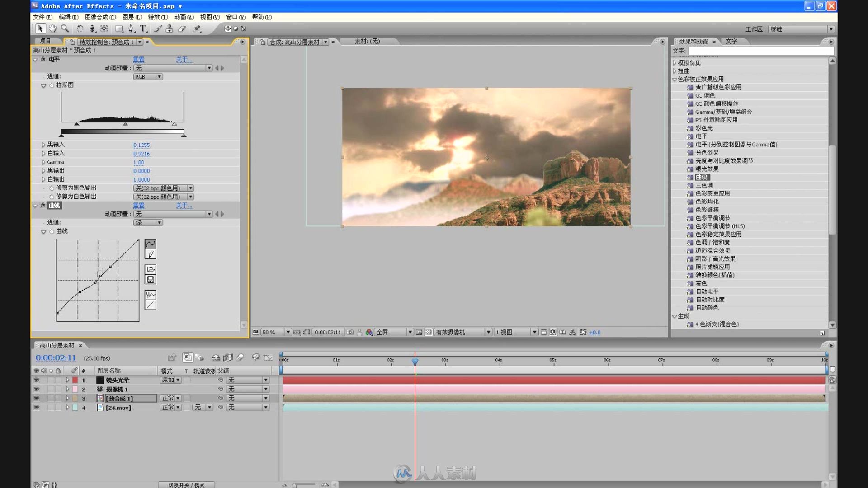Hide the 24.mov layer
The image size is (868, 488).
[x=36, y=407]
